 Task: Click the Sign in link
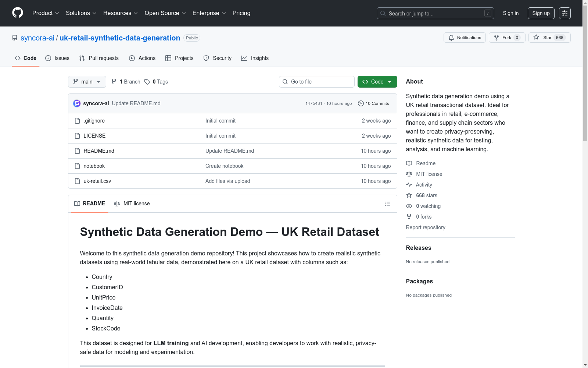[511, 13]
